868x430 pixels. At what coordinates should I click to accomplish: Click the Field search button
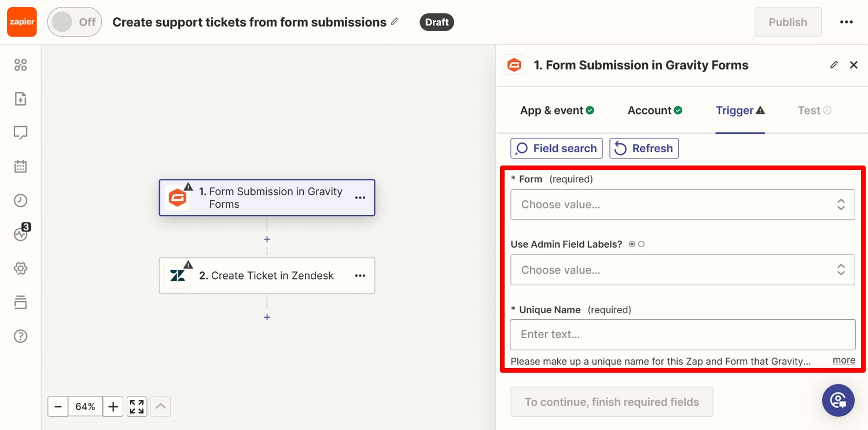(x=557, y=148)
